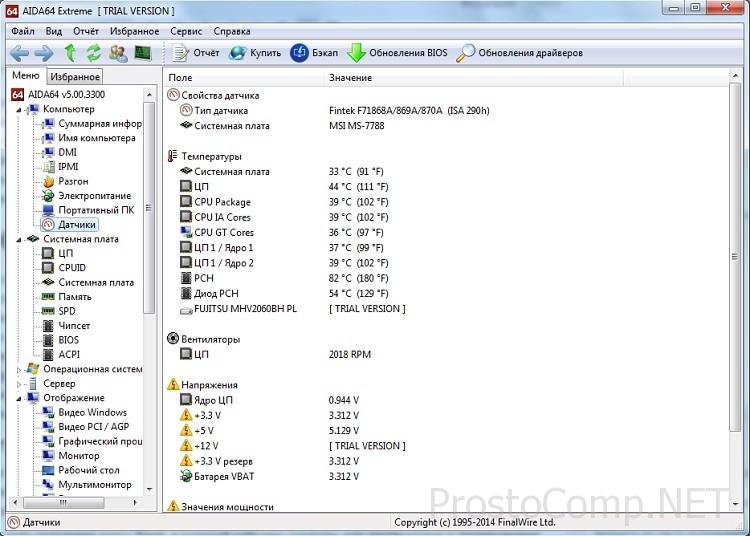Click the green Refresh arrows toolbar icon
The width and height of the screenshot is (750, 536).
pyautogui.click(x=94, y=53)
